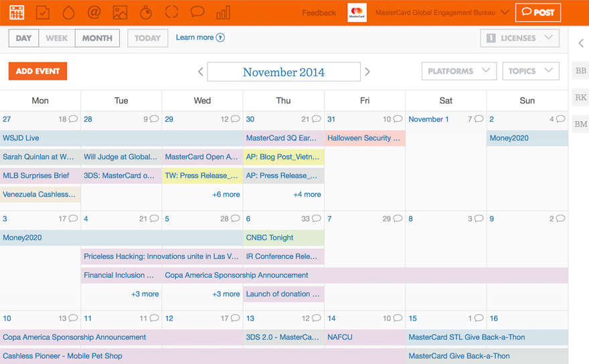
Task: Go to next month arrow
Action: (x=367, y=72)
